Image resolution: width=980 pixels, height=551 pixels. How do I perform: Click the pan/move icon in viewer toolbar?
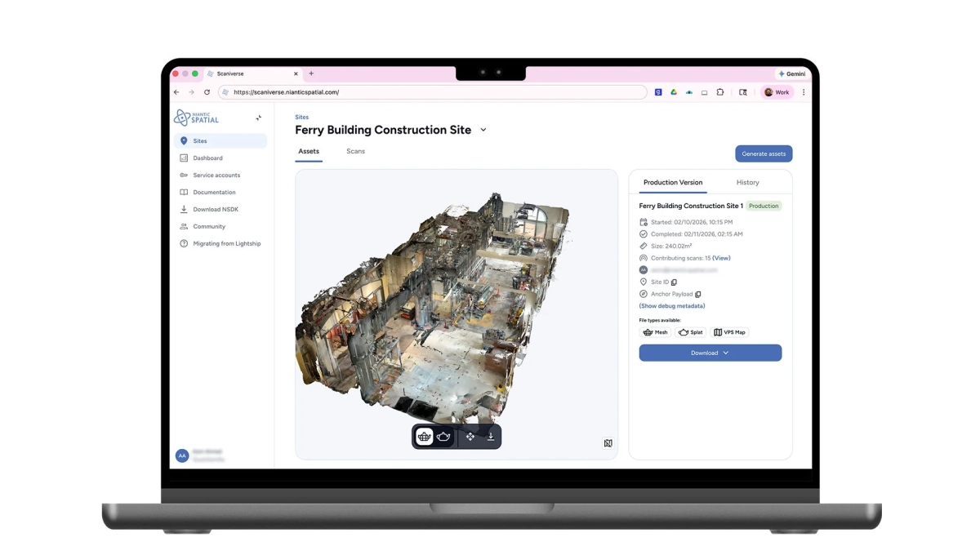[470, 436]
